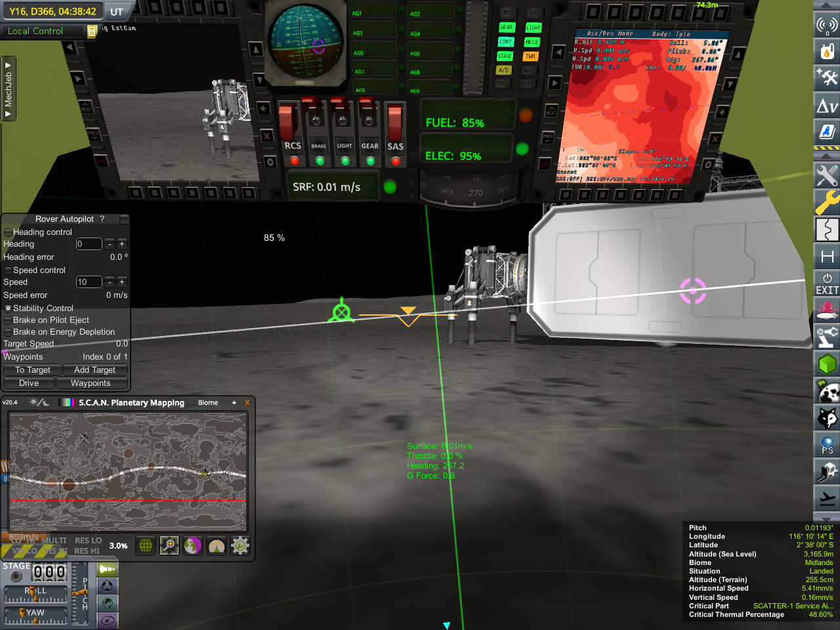Enable Brake on Pilot Eject
Screen dimensions: 840x630
[x=8, y=320]
